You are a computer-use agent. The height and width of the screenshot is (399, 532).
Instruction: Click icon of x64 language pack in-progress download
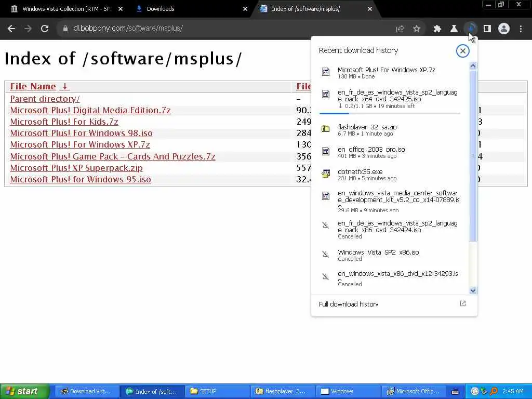[x=326, y=95]
